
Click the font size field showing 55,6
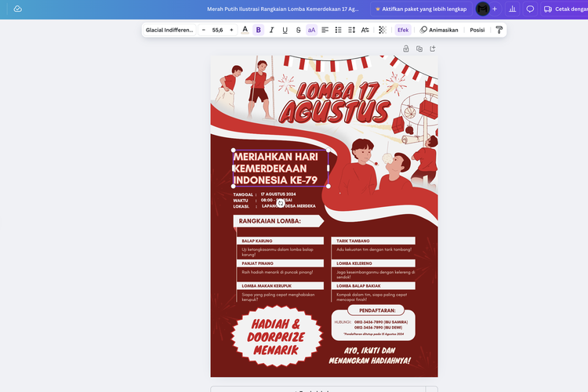[x=217, y=30]
